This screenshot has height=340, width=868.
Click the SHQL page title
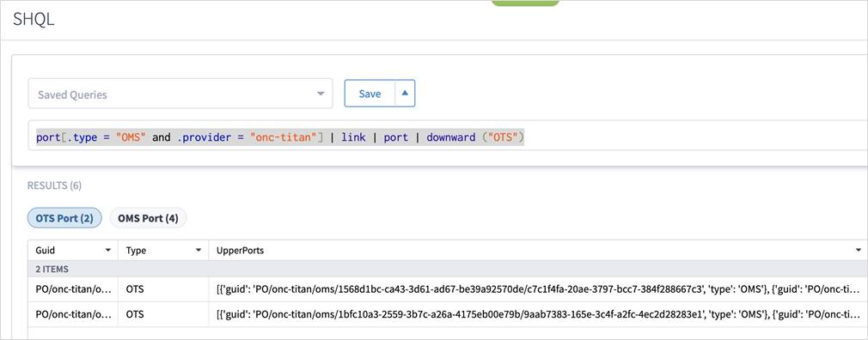pos(34,20)
